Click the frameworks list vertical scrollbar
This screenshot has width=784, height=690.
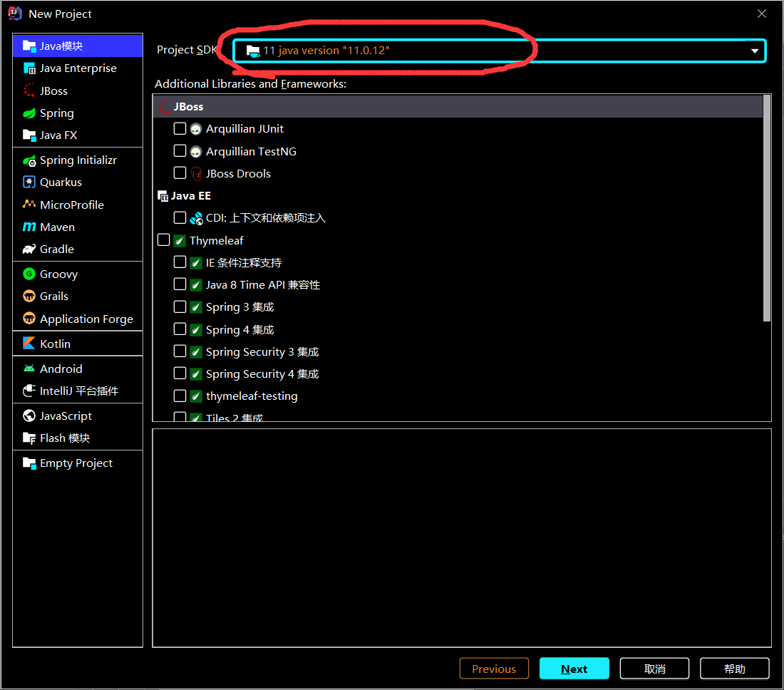coord(767,208)
